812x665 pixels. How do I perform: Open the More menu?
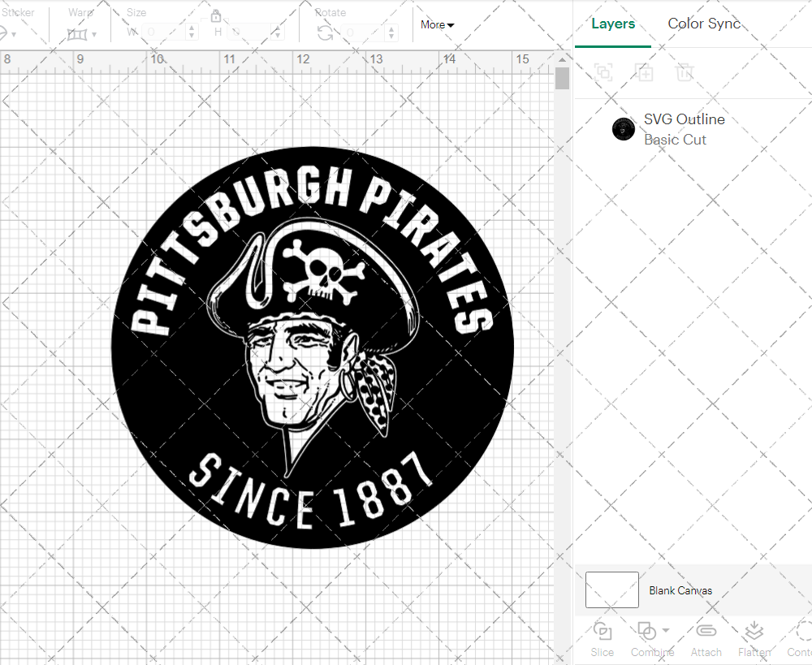tap(436, 24)
